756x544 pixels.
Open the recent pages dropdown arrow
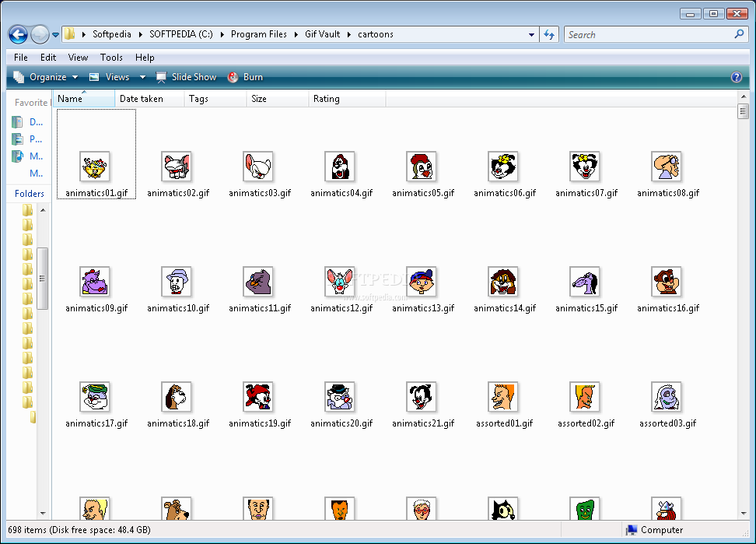click(55, 35)
